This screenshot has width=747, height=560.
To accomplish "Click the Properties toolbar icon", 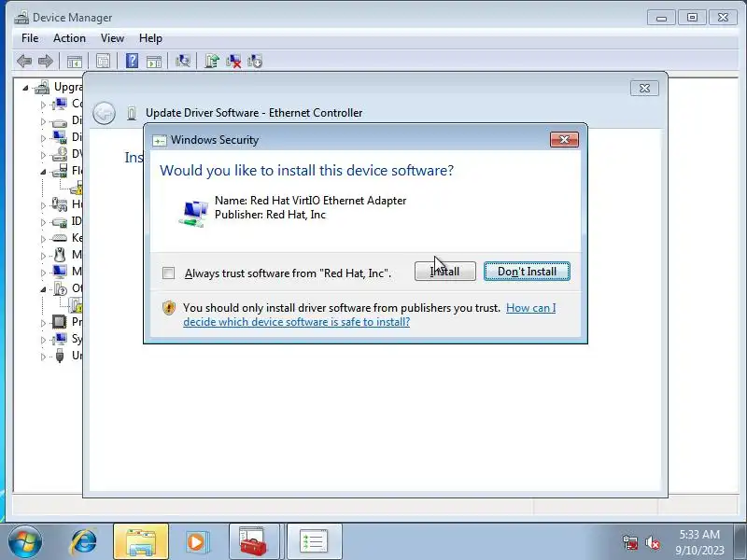I will click(103, 61).
